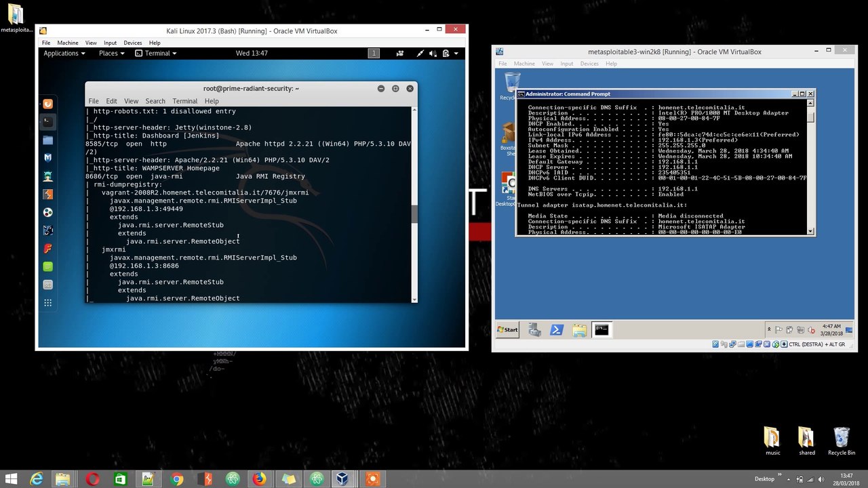Click Kali top bar volume icon

[433, 54]
